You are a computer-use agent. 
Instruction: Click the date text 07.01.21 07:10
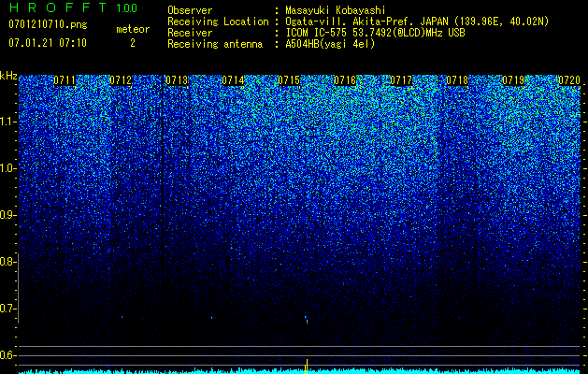(48, 43)
